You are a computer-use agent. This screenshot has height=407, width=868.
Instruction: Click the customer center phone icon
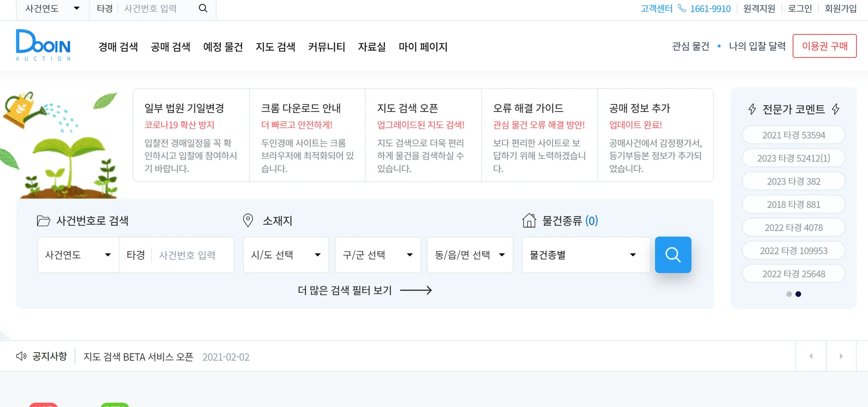click(682, 9)
